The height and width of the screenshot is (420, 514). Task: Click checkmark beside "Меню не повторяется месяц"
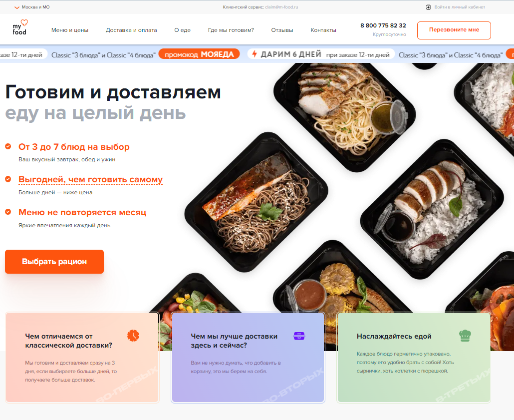click(8, 212)
